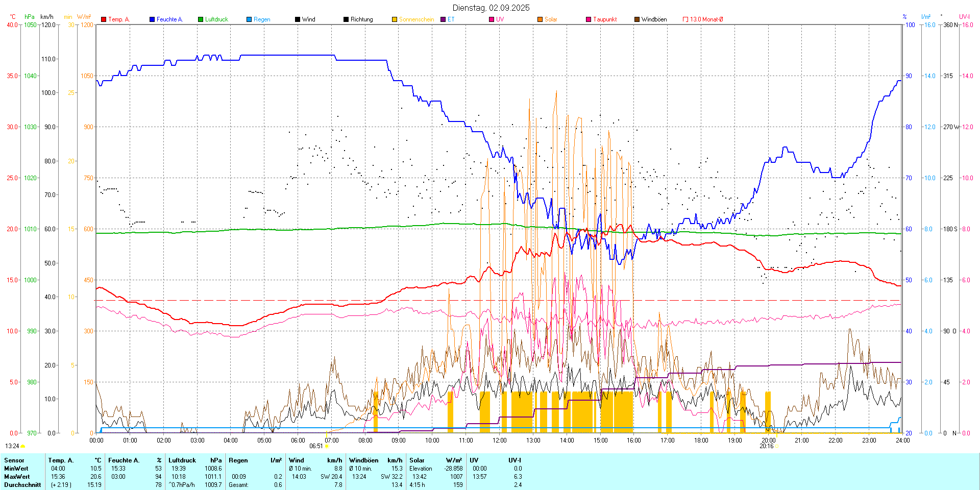980x490 pixels.
Task: Click the brown Windböen legend square
Action: click(x=637, y=19)
